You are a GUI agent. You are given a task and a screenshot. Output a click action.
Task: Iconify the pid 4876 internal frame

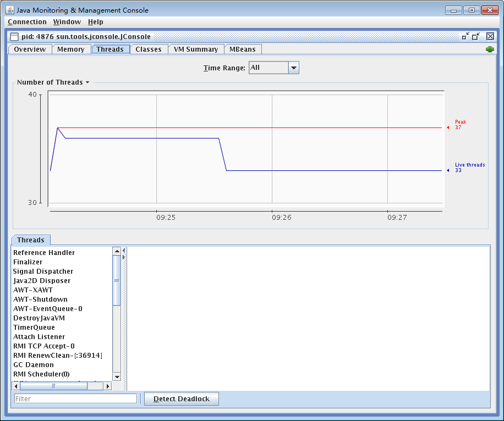[x=465, y=36]
